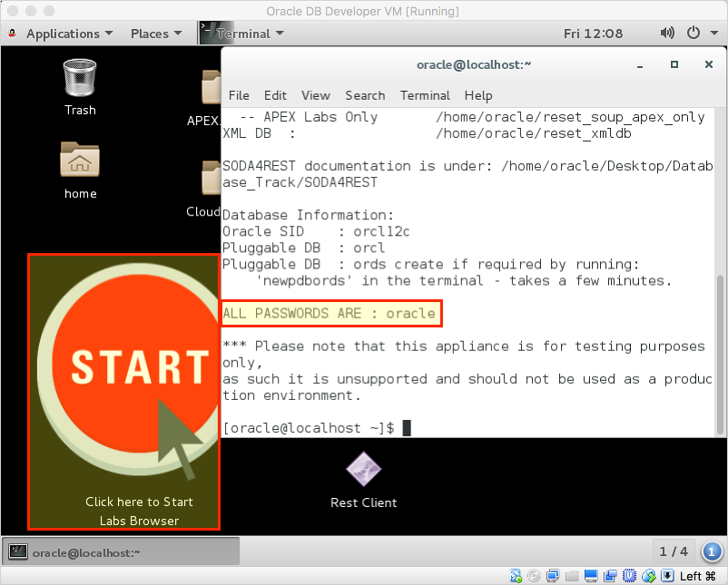Screen dimensions: 728x585
Task: Click 'ALL PASSWORDS ARE : oracle' text
Action: 330,313
